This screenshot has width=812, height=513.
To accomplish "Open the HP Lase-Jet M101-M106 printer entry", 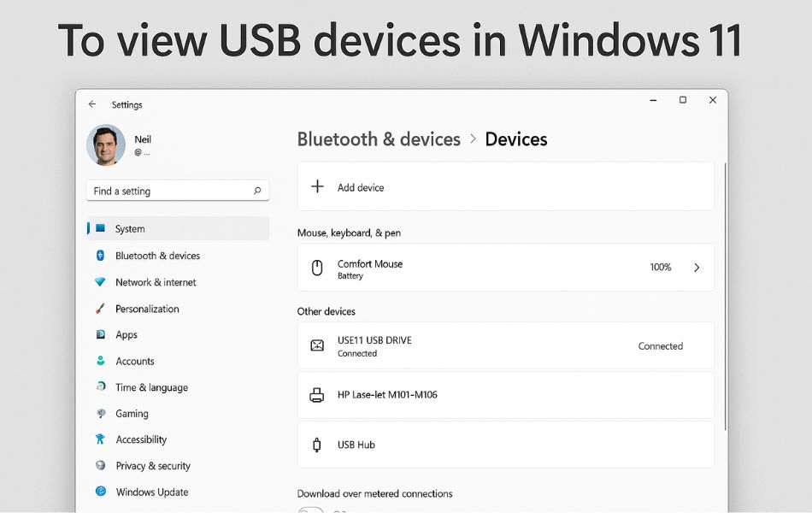I will (505, 395).
